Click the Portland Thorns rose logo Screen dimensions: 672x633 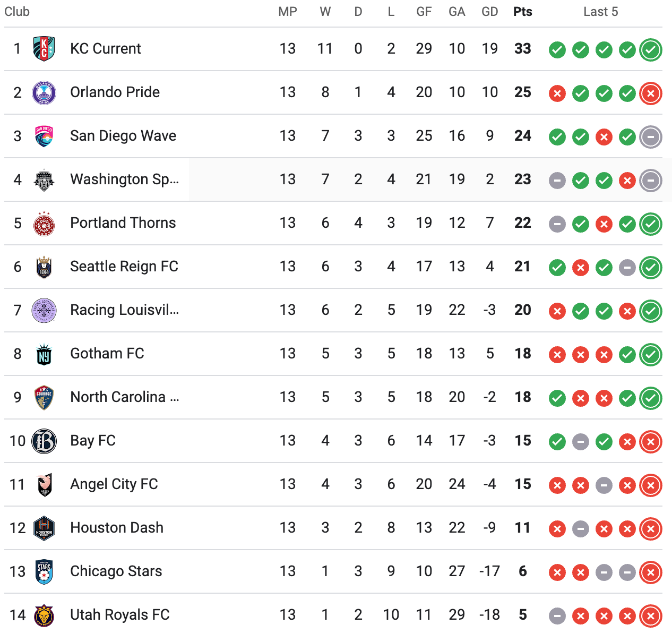pos(44,223)
